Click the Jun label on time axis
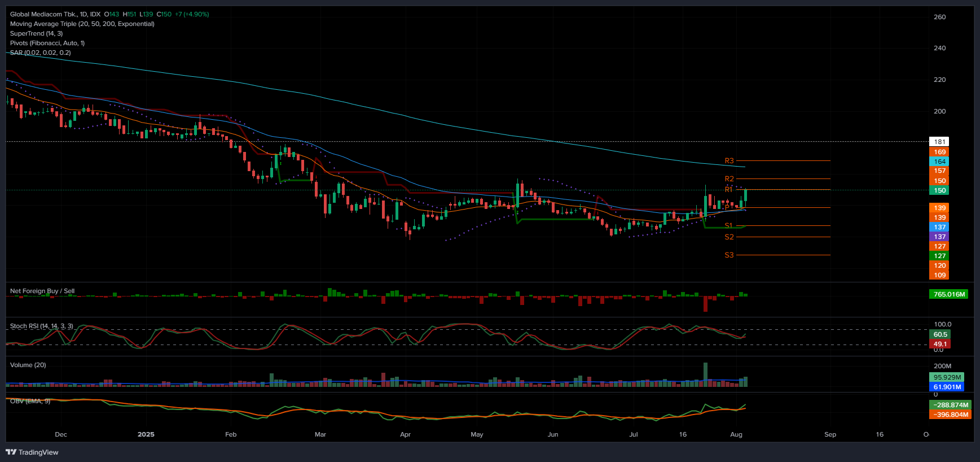This screenshot has width=980, height=462. (x=553, y=434)
